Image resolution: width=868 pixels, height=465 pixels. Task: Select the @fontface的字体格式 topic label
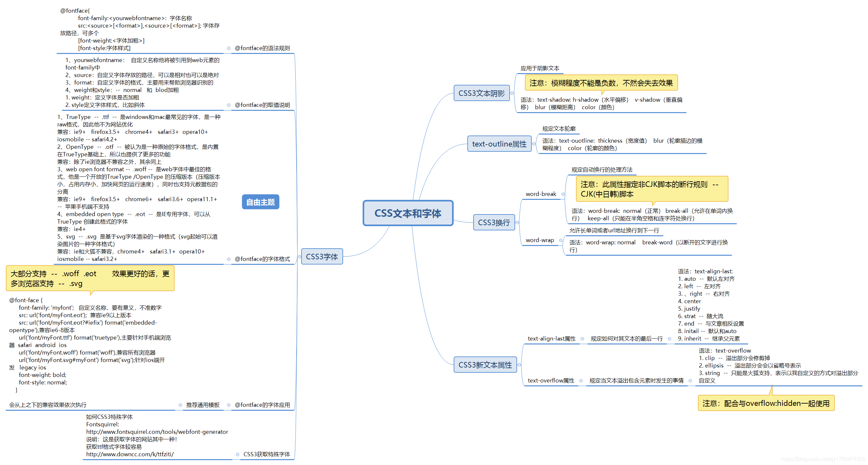click(262, 259)
